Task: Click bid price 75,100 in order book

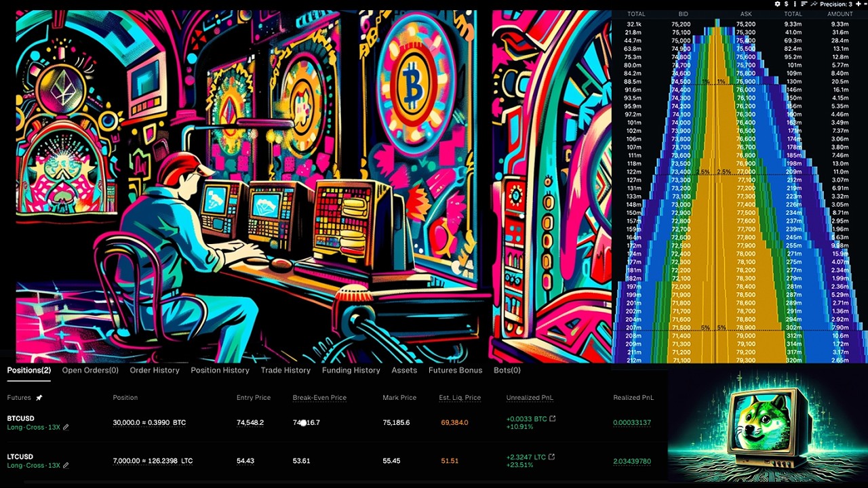Action: click(681, 33)
